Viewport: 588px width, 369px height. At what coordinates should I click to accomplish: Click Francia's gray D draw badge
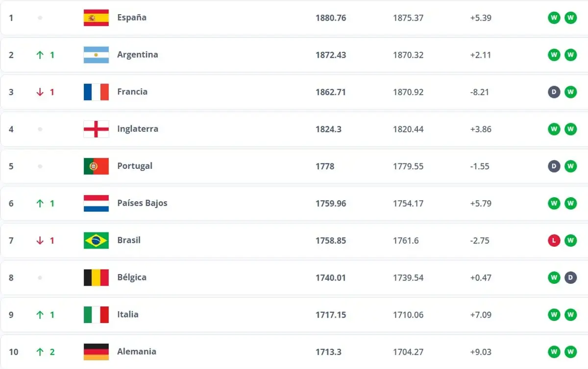coord(554,92)
